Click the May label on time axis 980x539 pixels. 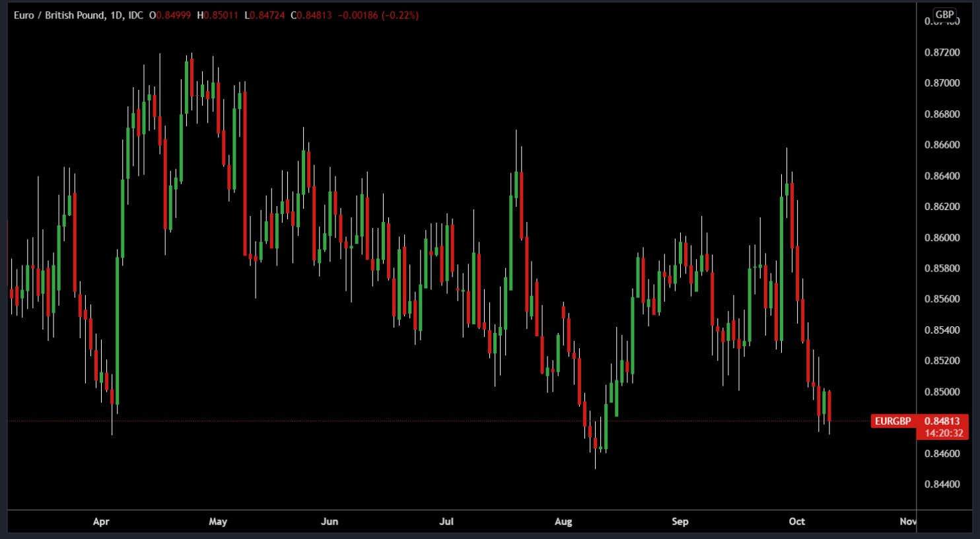pos(218,521)
